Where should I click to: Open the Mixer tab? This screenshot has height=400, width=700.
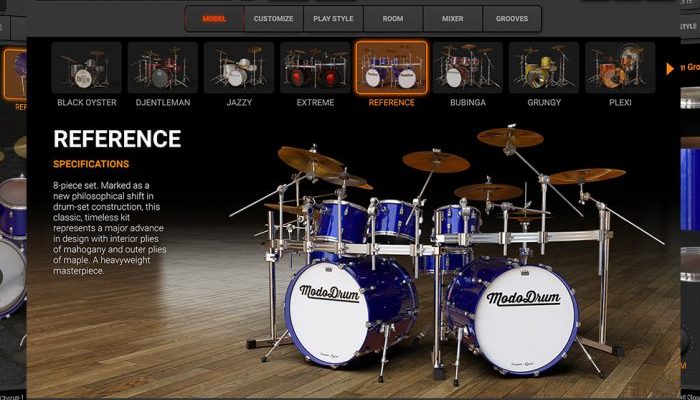pos(452,19)
